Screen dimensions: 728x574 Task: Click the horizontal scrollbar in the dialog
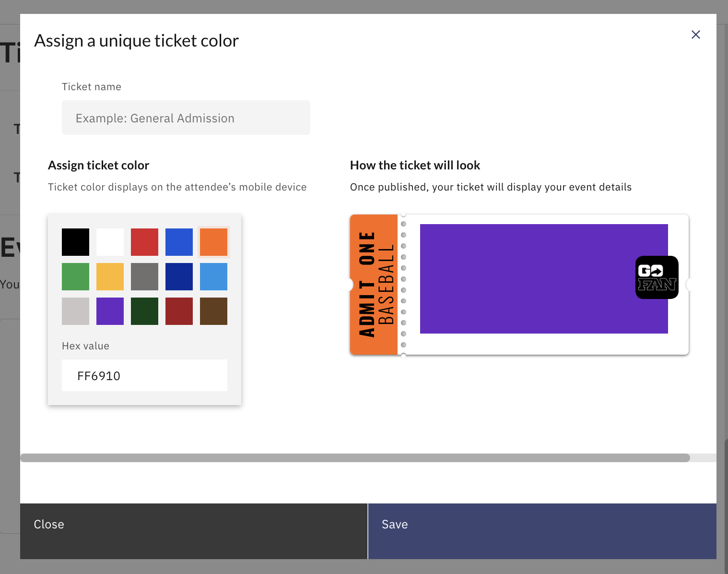tap(355, 458)
